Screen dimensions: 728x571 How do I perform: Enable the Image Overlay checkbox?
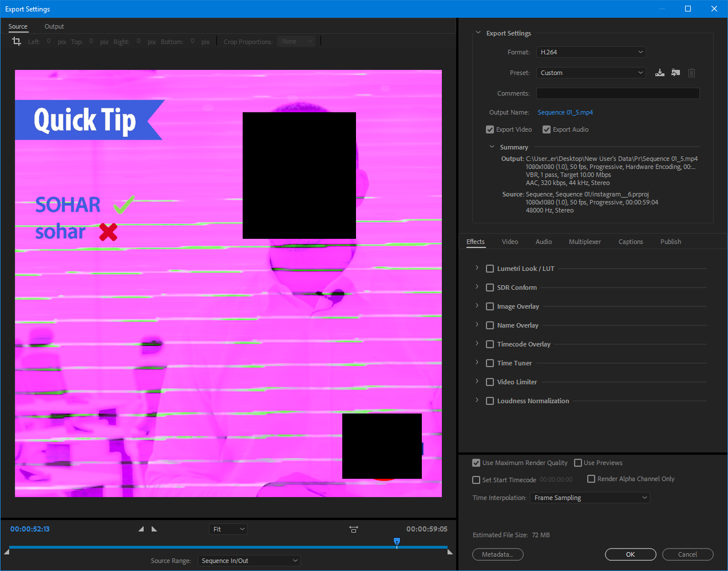tap(490, 306)
